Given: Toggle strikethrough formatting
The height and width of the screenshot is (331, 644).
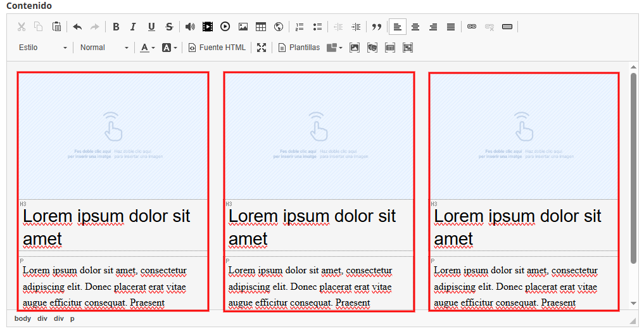Looking at the screenshot, I should click(x=169, y=27).
